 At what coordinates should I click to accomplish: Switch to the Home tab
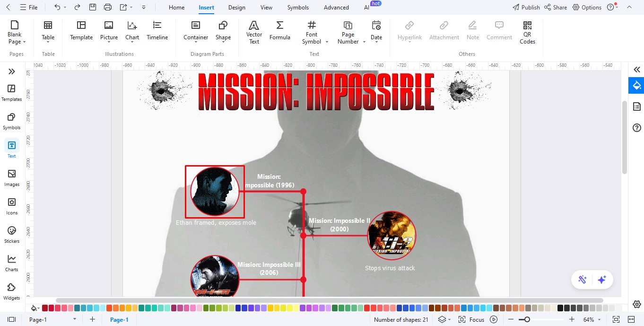(x=177, y=7)
